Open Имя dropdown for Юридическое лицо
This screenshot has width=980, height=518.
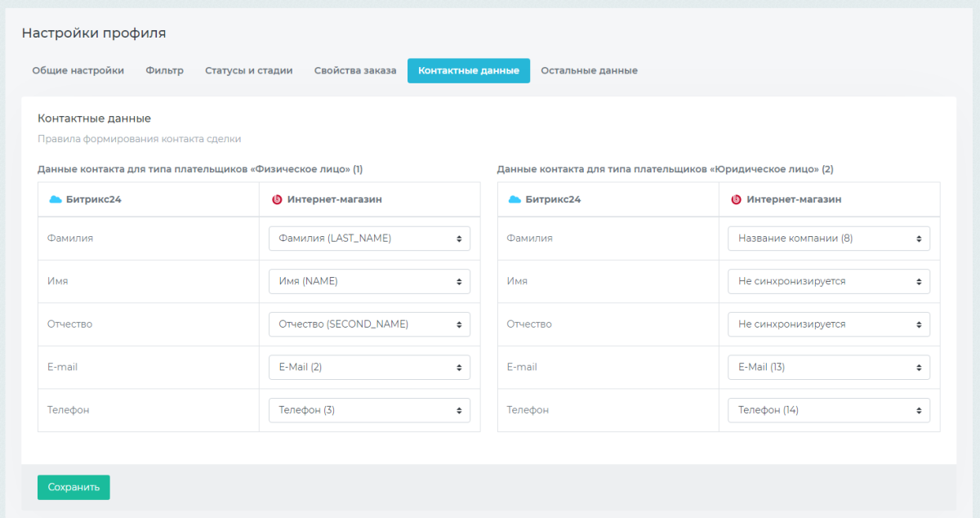[x=828, y=281]
